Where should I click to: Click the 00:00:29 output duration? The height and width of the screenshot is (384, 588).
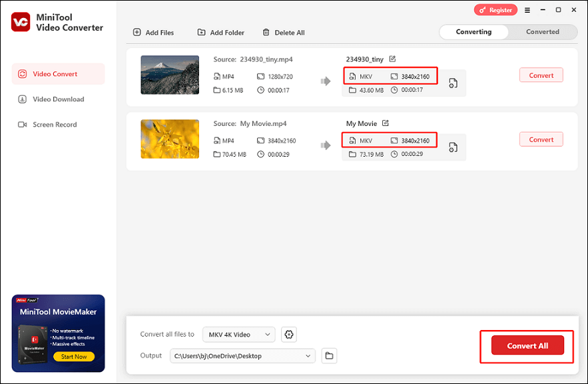coord(407,154)
